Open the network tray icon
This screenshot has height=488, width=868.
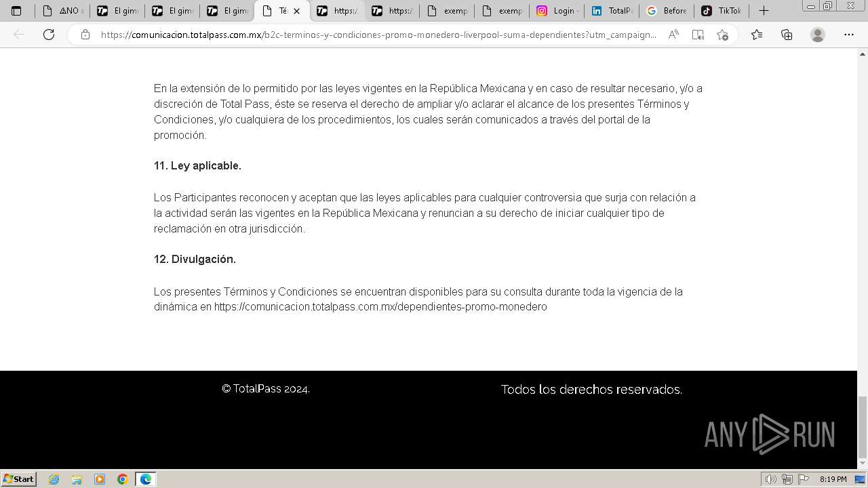[787, 479]
